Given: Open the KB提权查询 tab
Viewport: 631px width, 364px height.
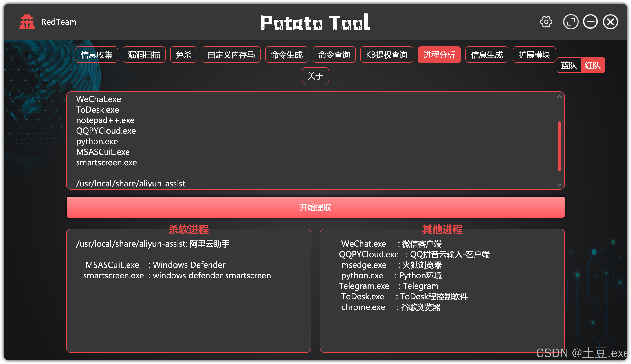Looking at the screenshot, I should pyautogui.click(x=386, y=55).
